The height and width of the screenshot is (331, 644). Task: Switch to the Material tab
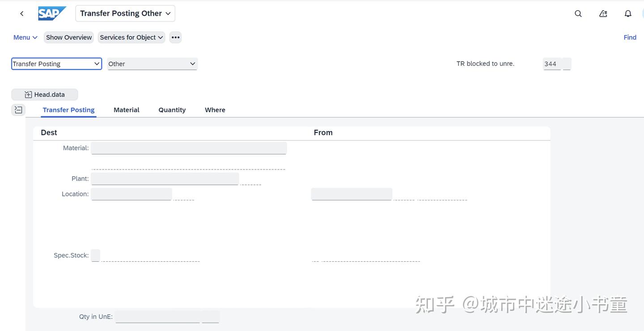pyautogui.click(x=126, y=110)
